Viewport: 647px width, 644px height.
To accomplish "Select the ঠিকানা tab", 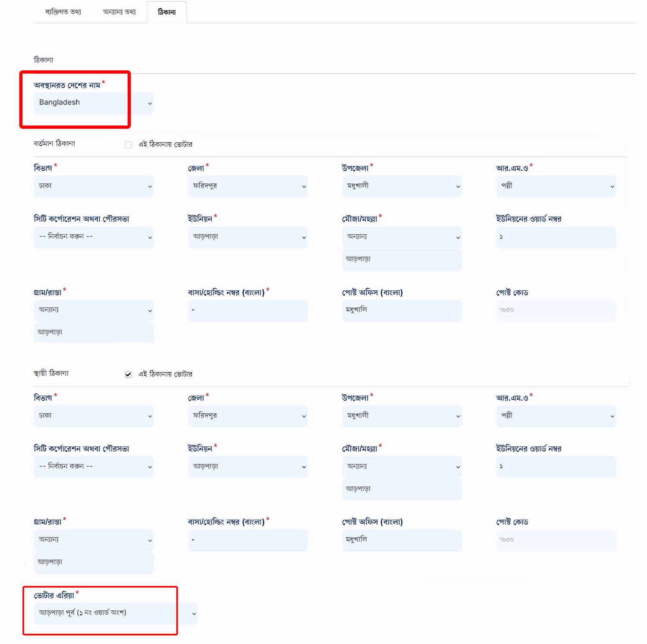I will pyautogui.click(x=166, y=12).
